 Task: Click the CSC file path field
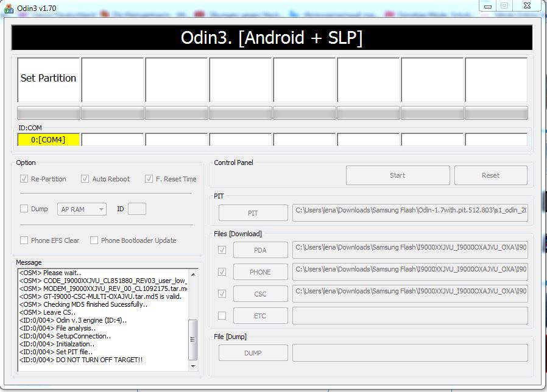pos(411,293)
